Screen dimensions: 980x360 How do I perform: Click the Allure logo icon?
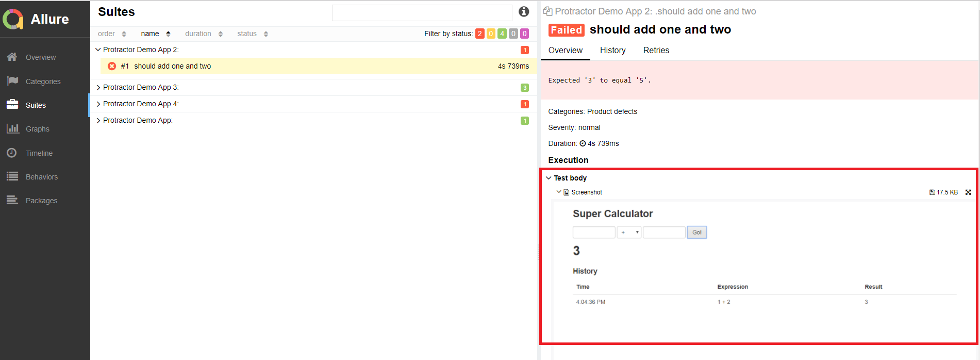(13, 19)
